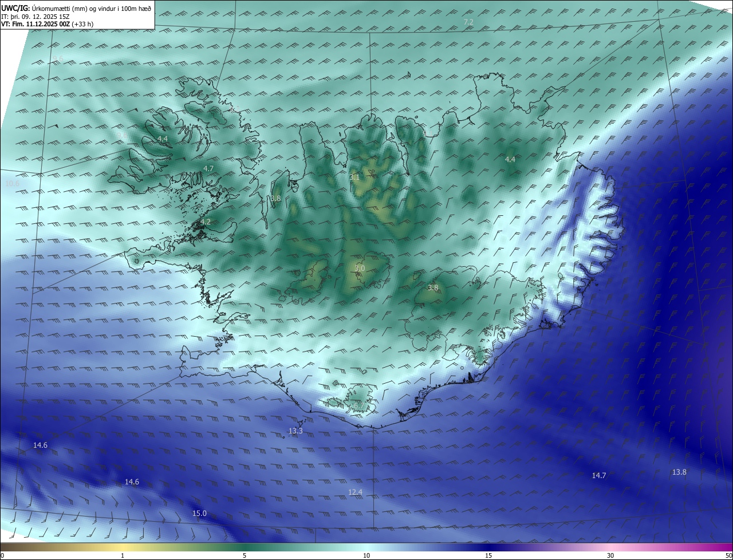Click the 14.6 value nearest the 15.0 label

point(132,482)
